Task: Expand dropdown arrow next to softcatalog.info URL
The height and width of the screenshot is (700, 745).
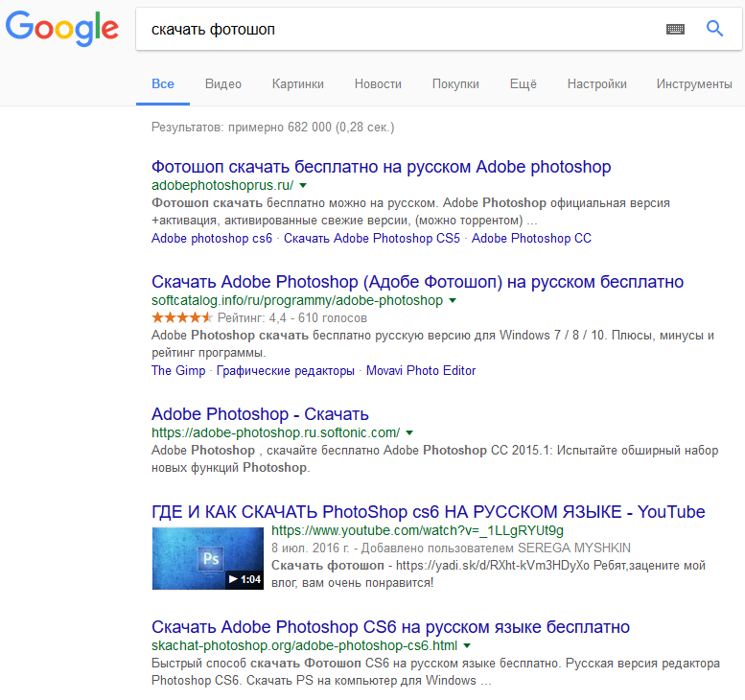Action: [453, 300]
